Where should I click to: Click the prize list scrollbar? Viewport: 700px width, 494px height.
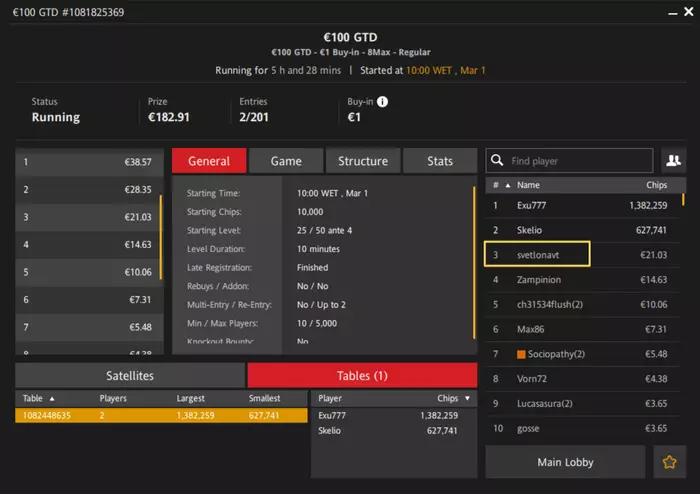(161, 237)
